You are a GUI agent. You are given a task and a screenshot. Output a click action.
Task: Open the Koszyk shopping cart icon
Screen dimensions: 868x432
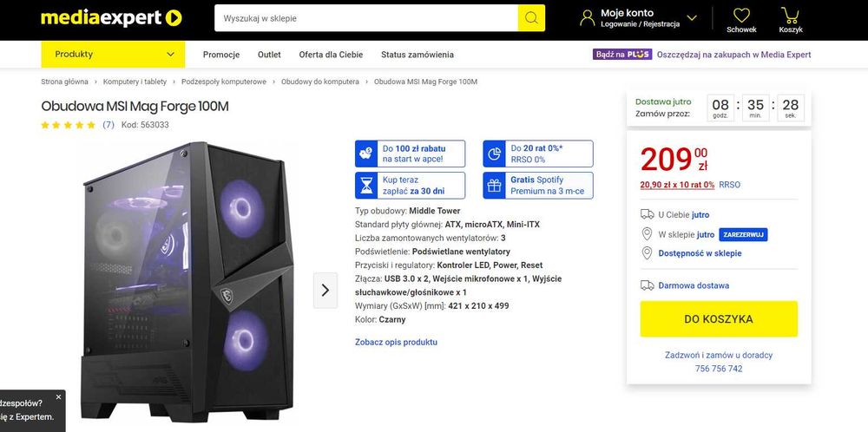click(790, 16)
